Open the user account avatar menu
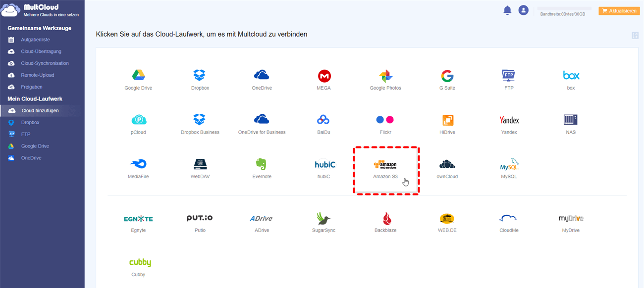 [524, 10]
